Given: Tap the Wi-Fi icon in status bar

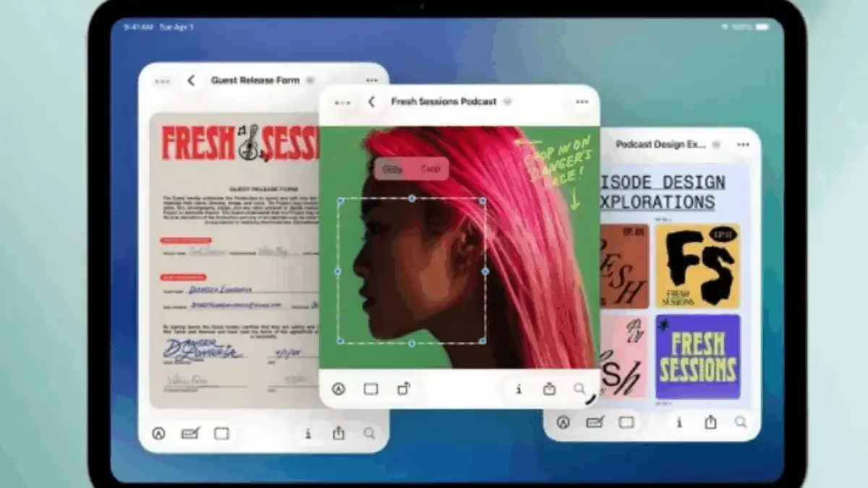Looking at the screenshot, I should (725, 27).
